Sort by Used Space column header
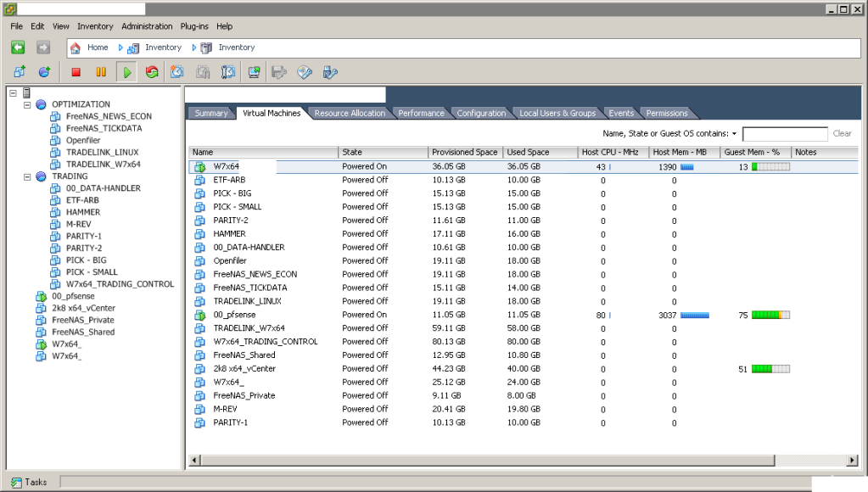Image resolution: width=868 pixels, height=492 pixels. tap(540, 152)
